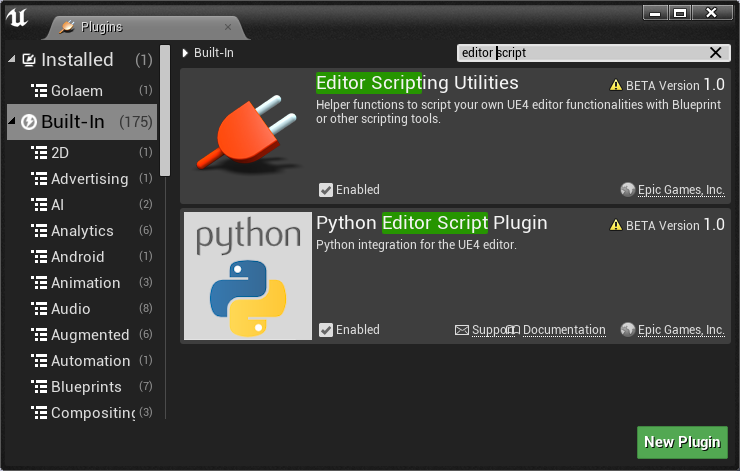The height and width of the screenshot is (471, 740).
Task: Open the Advertising plugins category
Action: point(82,178)
